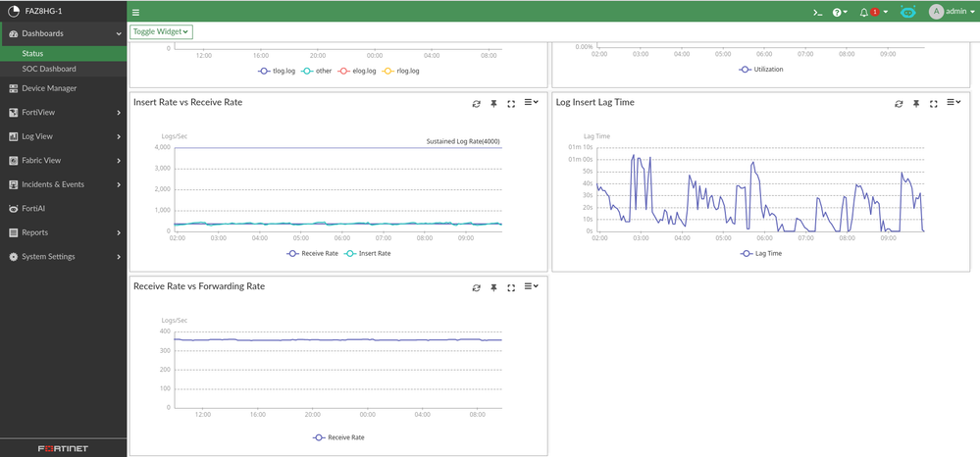Pin the Log Insert Lag Time widget
The image size is (980, 457).
(917, 102)
